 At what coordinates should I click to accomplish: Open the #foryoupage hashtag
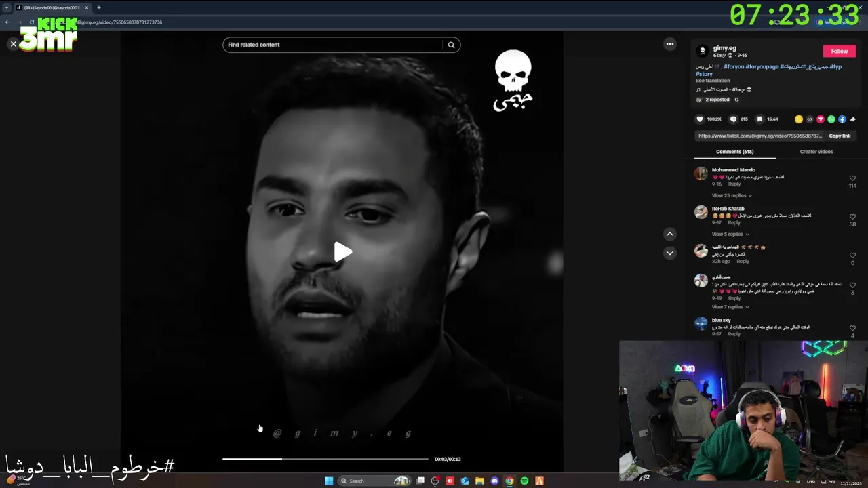click(762, 66)
